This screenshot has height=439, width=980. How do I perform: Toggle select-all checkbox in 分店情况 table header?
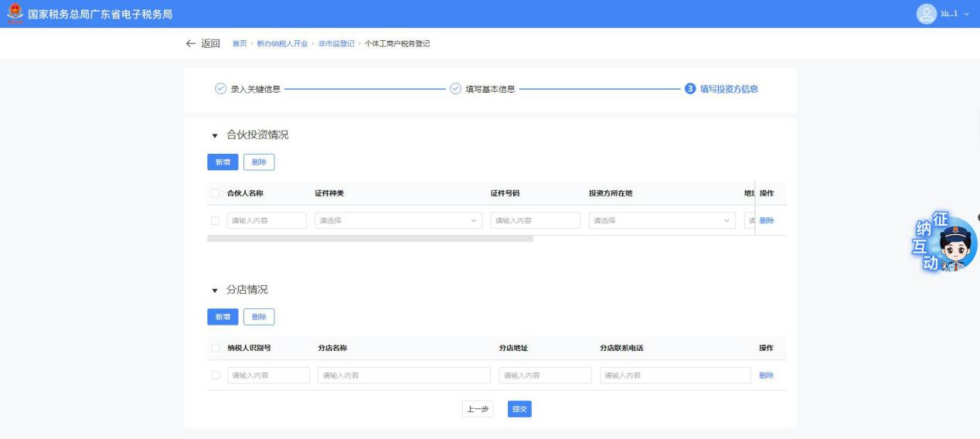(215, 348)
